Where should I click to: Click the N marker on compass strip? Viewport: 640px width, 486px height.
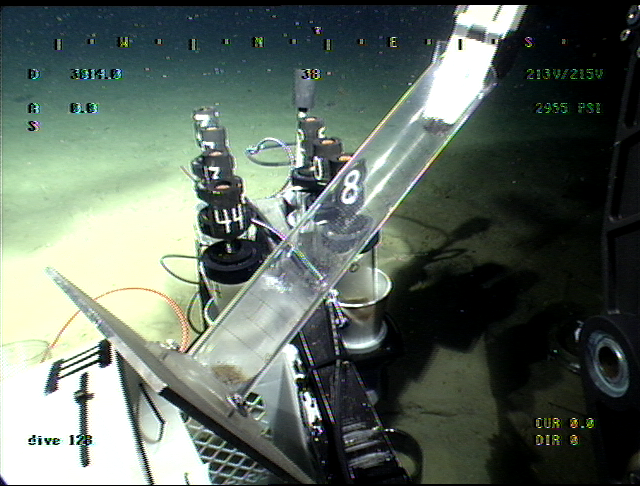pyautogui.click(x=258, y=43)
